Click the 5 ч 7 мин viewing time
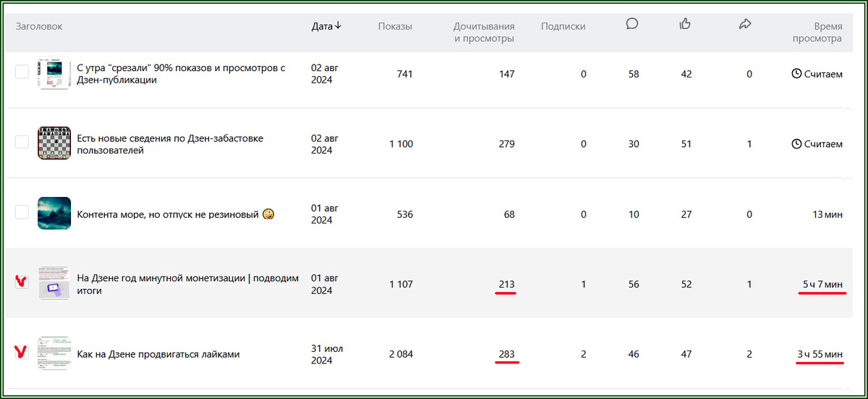The width and height of the screenshot is (868, 399). (822, 284)
